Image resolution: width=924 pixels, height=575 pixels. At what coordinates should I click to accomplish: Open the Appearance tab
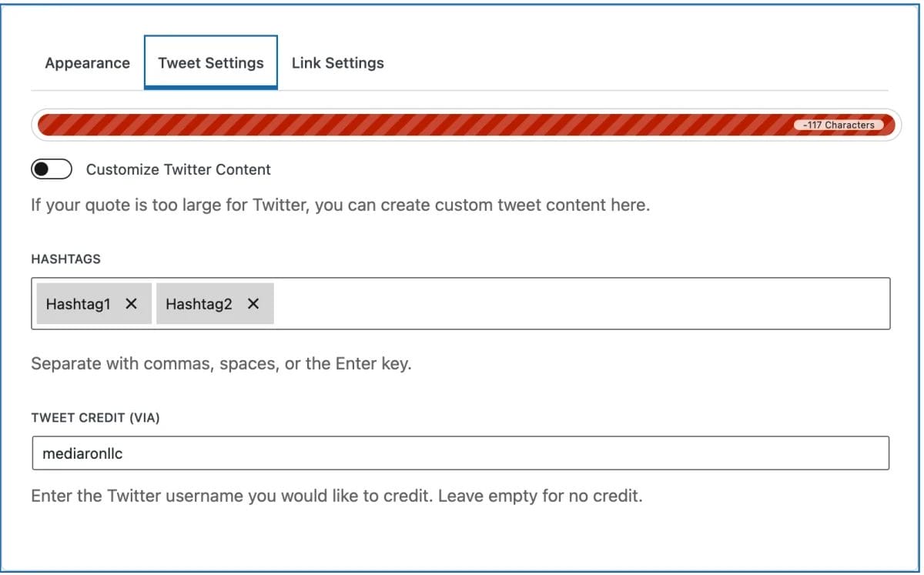tap(87, 63)
